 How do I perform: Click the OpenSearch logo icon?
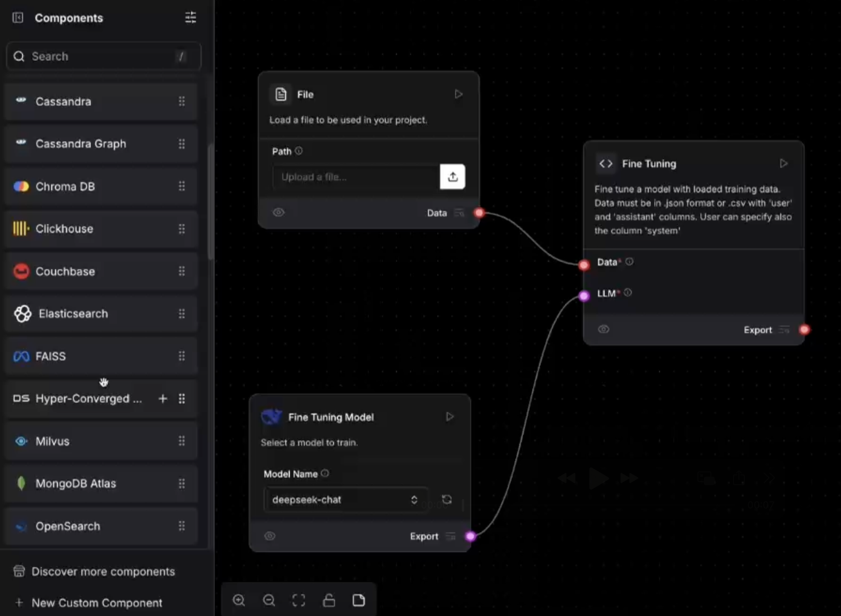tap(21, 526)
